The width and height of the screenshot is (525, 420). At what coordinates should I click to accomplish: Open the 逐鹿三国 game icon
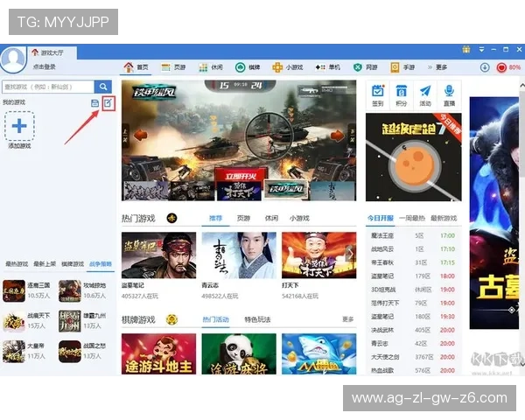14,290
